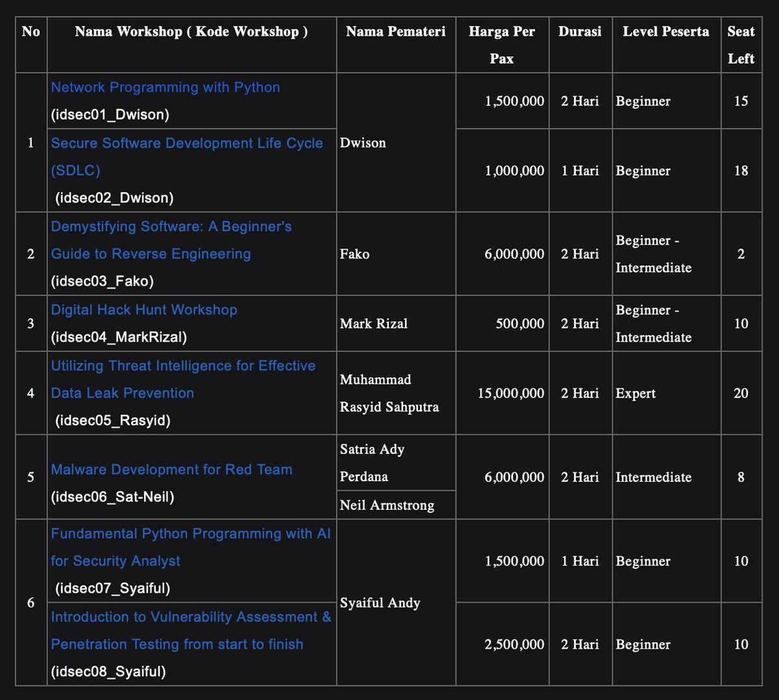Select presenter Muhammad Rasyid Sahputra
779x700 pixels.
pos(389,394)
